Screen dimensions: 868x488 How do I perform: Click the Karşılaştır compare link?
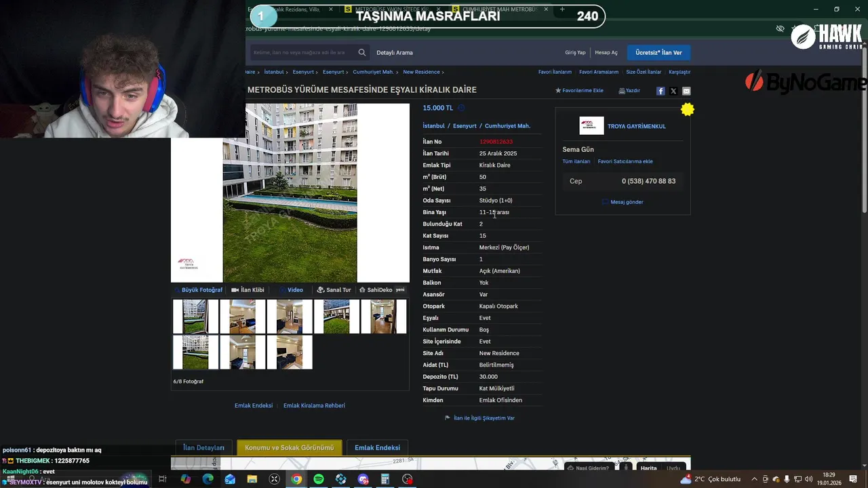(679, 72)
